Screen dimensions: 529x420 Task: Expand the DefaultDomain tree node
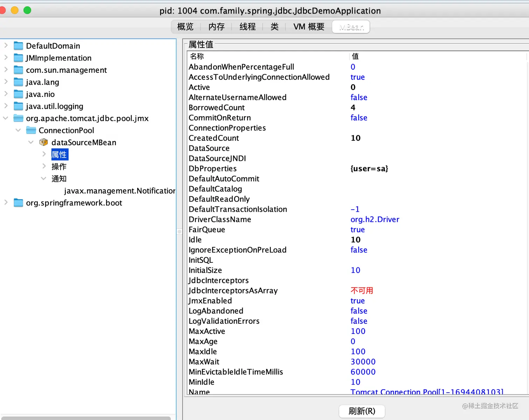[x=6, y=45]
